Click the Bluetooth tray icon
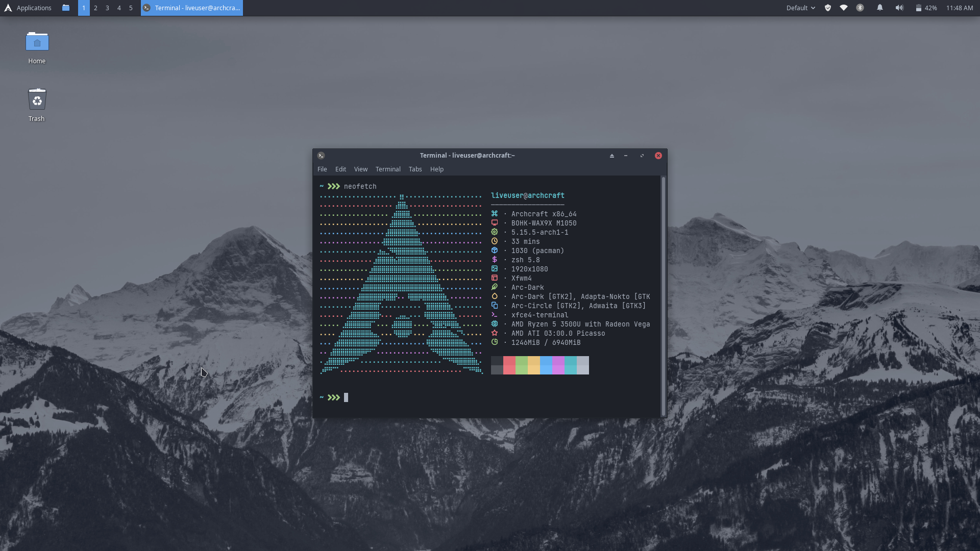The width and height of the screenshot is (980, 551). point(860,8)
